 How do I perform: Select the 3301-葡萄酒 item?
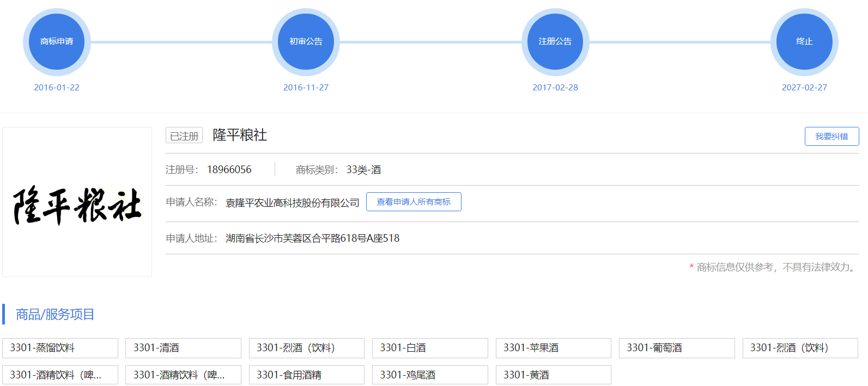coord(677,348)
